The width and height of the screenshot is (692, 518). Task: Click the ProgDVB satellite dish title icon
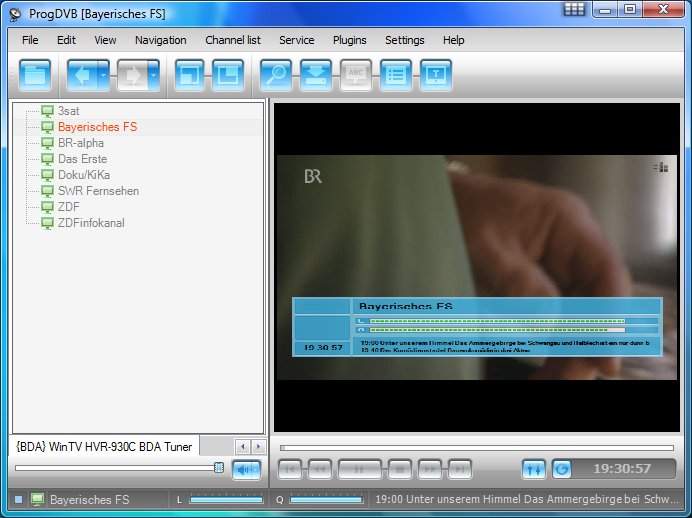tap(16, 14)
